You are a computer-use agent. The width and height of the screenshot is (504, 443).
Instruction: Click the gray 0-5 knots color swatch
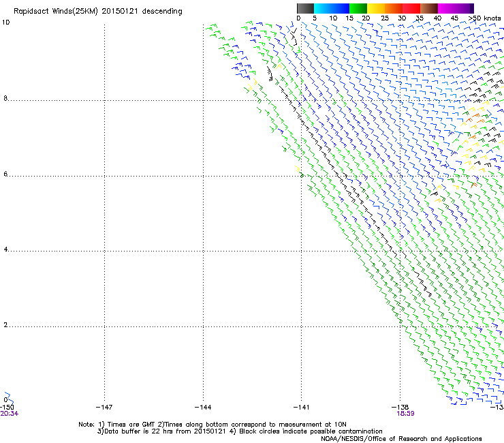tap(305, 8)
